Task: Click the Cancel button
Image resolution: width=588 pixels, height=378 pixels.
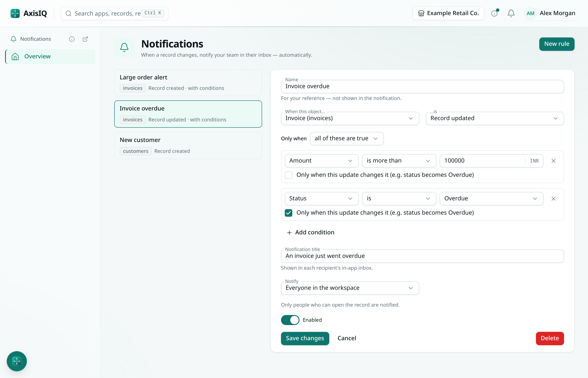Action: tap(346, 338)
